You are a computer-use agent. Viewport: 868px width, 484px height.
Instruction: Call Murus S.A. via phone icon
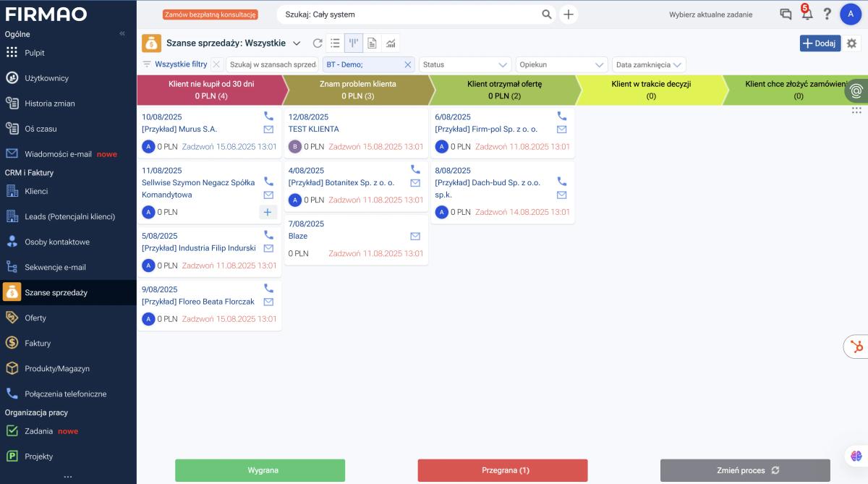click(268, 116)
